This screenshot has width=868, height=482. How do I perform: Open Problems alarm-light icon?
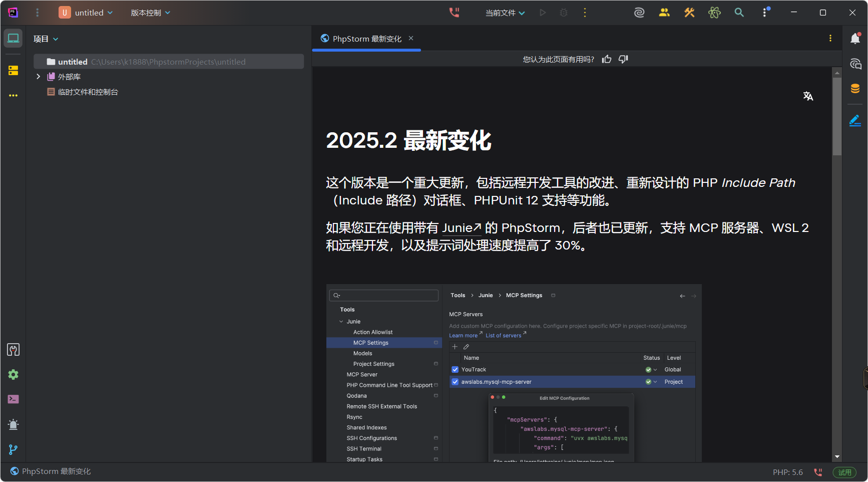pos(13,424)
